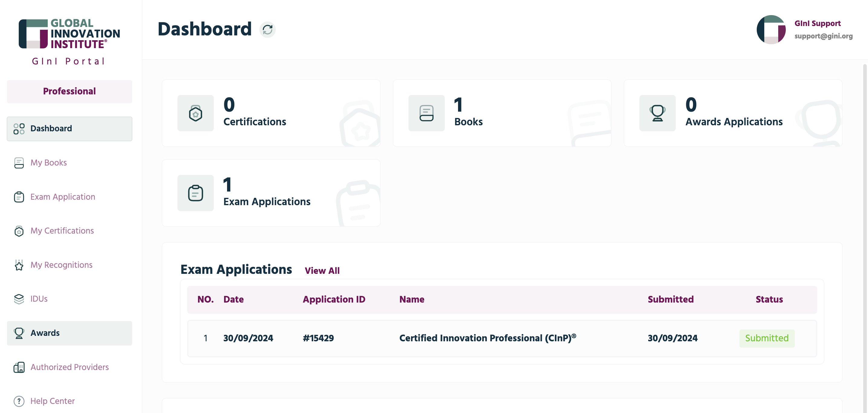Click the Professional role button
This screenshot has height=413, width=868.
point(70,91)
